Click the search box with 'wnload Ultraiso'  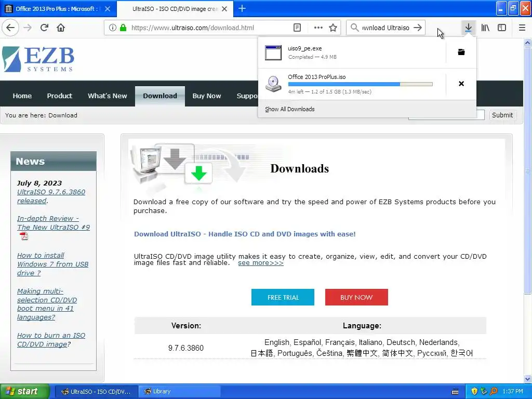coord(385,28)
